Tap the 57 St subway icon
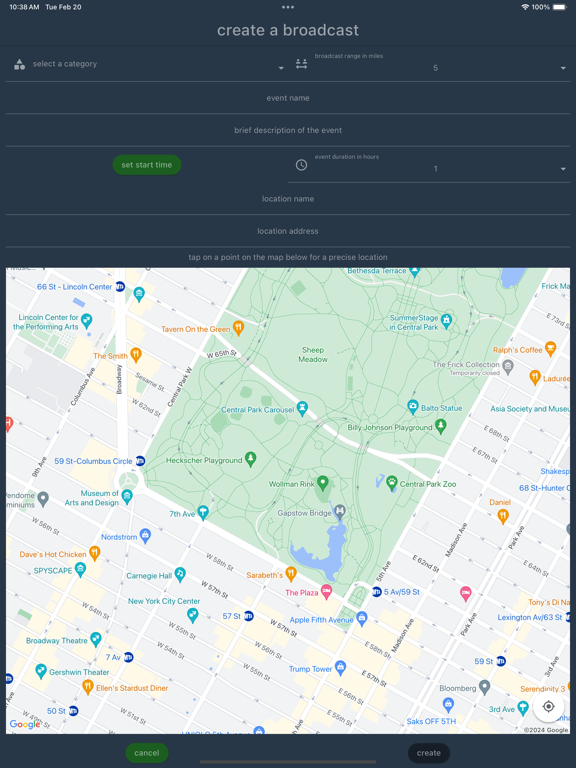This screenshot has width=576, height=768. coord(249,616)
